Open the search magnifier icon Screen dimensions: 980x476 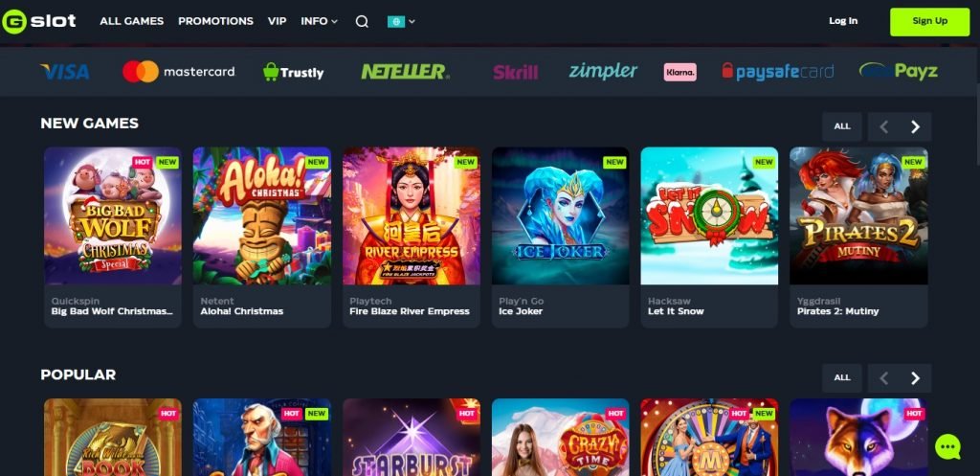coord(362,21)
